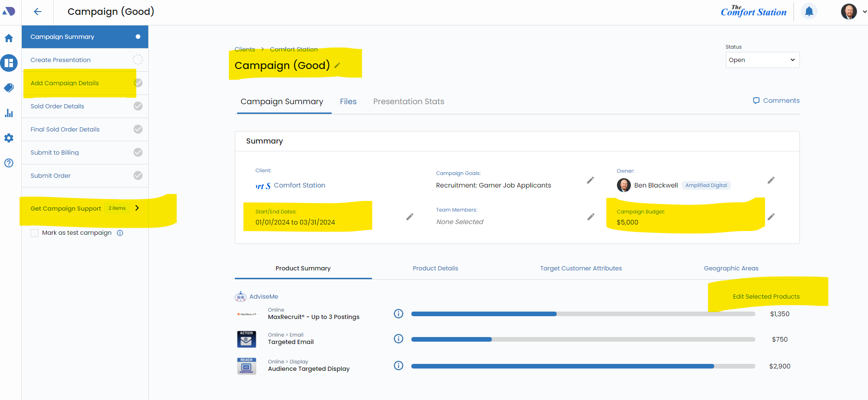Switch to the Product Details tab
Viewport: 868px width, 400px height.
tap(435, 268)
